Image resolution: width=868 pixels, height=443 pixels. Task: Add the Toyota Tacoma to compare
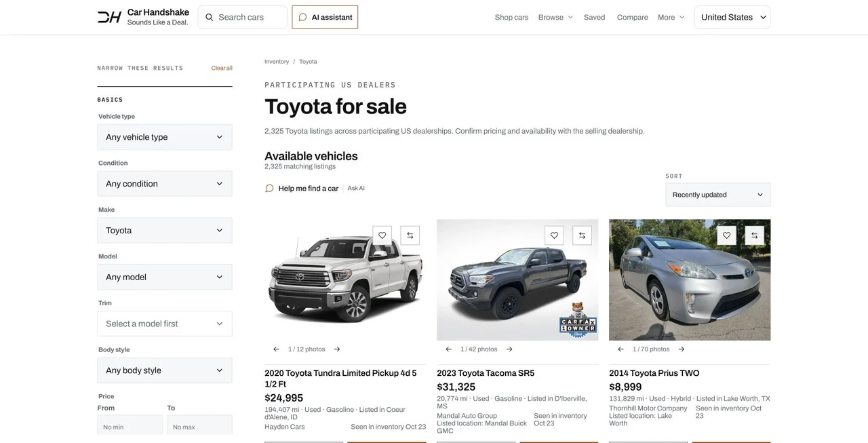(x=583, y=235)
